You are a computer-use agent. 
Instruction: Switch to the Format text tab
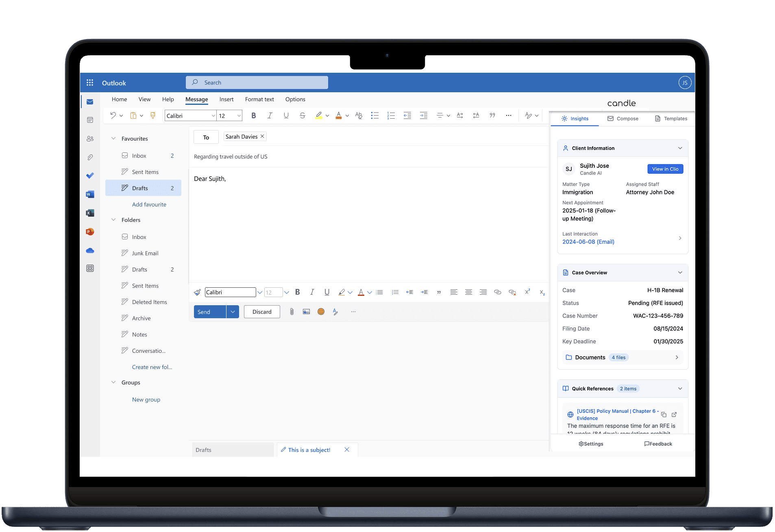[x=259, y=99]
